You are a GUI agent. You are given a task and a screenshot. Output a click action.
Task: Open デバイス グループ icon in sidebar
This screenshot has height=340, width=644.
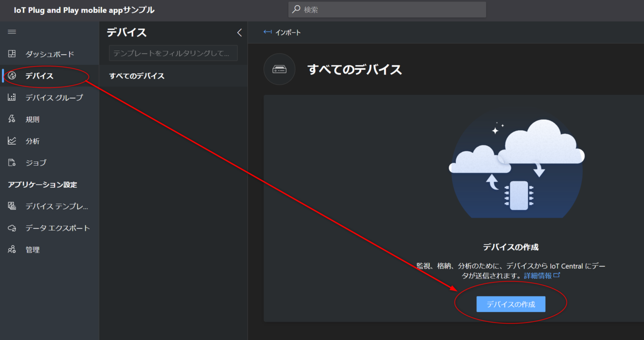pos(12,98)
